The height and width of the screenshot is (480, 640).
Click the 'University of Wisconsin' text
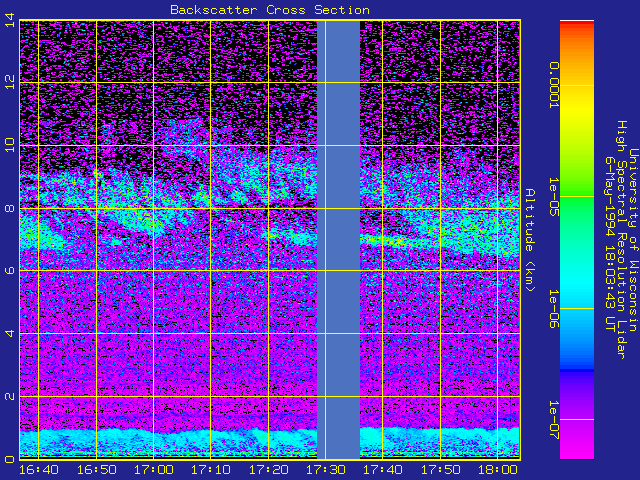(x=633, y=240)
